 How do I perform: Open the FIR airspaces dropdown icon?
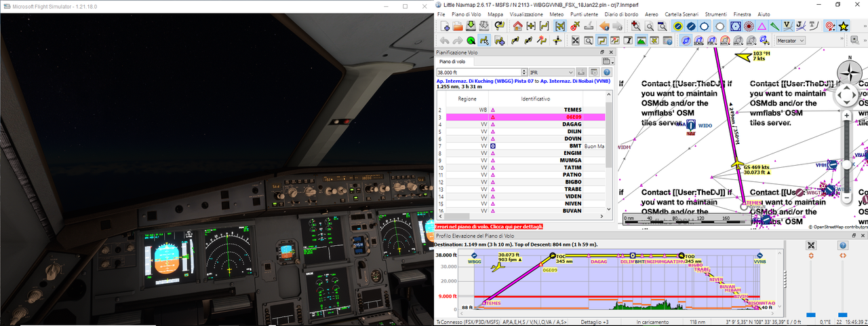point(712,40)
